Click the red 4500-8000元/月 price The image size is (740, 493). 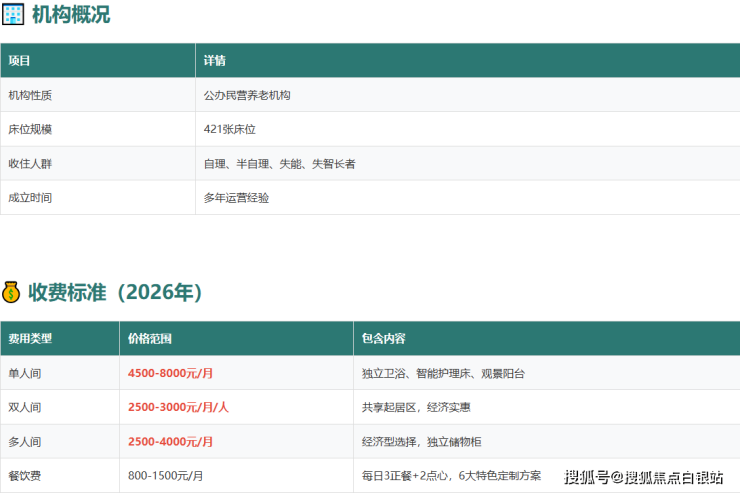pyautogui.click(x=171, y=373)
